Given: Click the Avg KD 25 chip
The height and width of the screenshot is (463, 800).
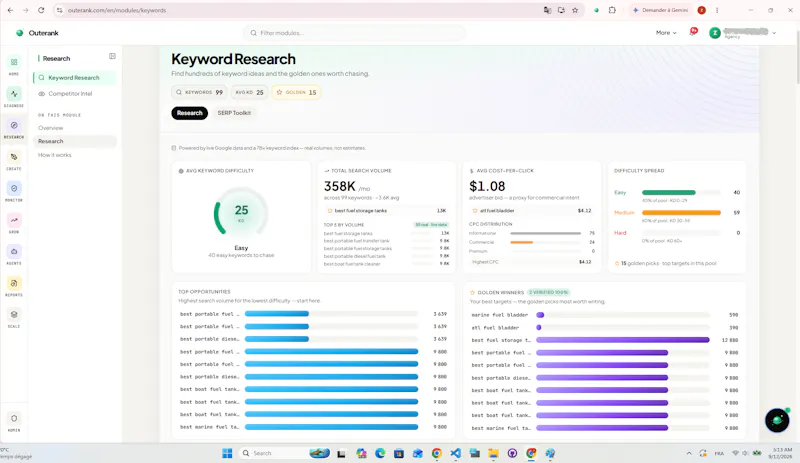Looking at the screenshot, I should pyautogui.click(x=249, y=92).
